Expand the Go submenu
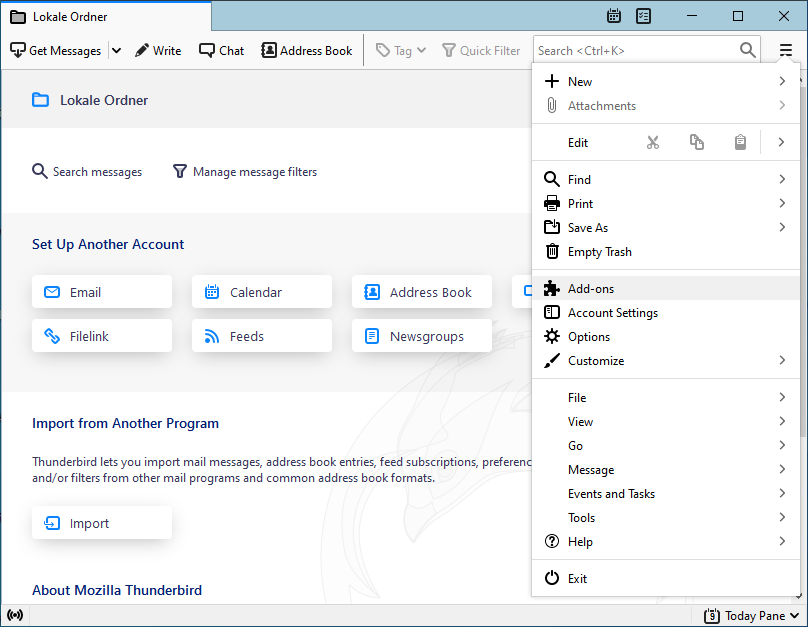This screenshot has width=808, height=627. point(665,446)
